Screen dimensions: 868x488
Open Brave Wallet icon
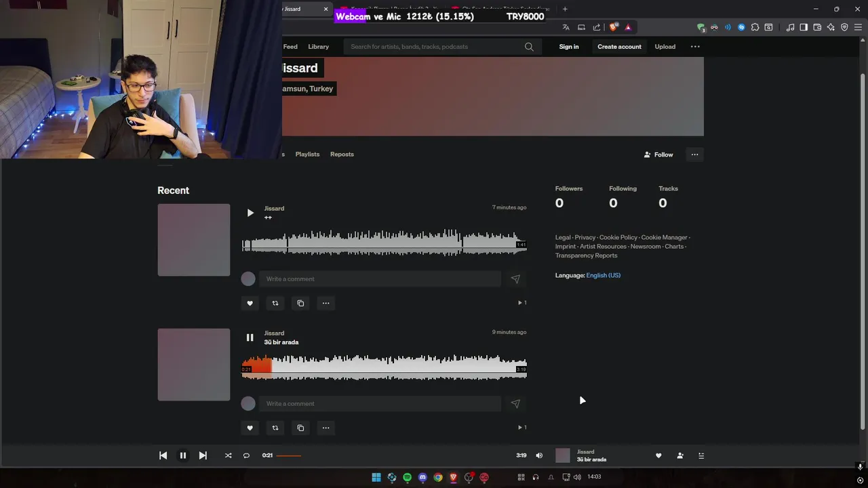coord(817,27)
